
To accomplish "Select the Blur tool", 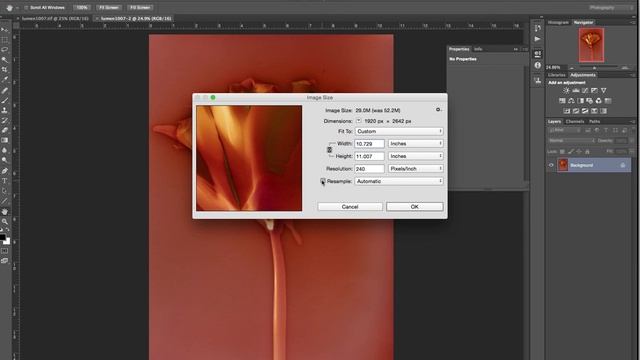I will [4, 151].
